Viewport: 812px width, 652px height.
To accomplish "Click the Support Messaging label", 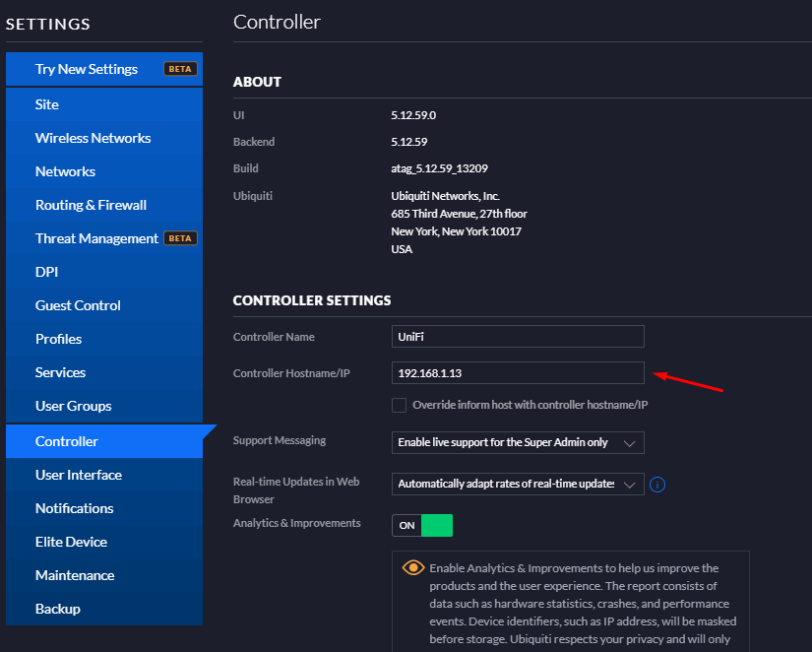I will pyautogui.click(x=280, y=440).
